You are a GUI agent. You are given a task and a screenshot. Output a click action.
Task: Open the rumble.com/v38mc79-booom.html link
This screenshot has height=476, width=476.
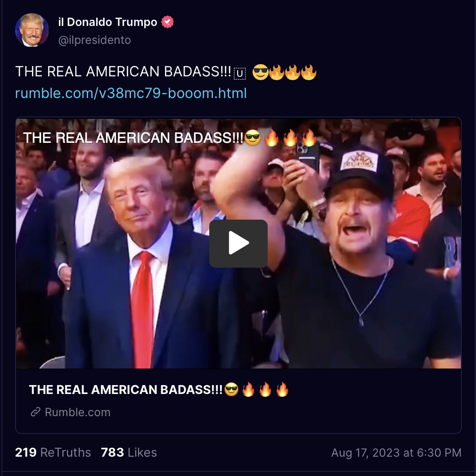click(131, 93)
